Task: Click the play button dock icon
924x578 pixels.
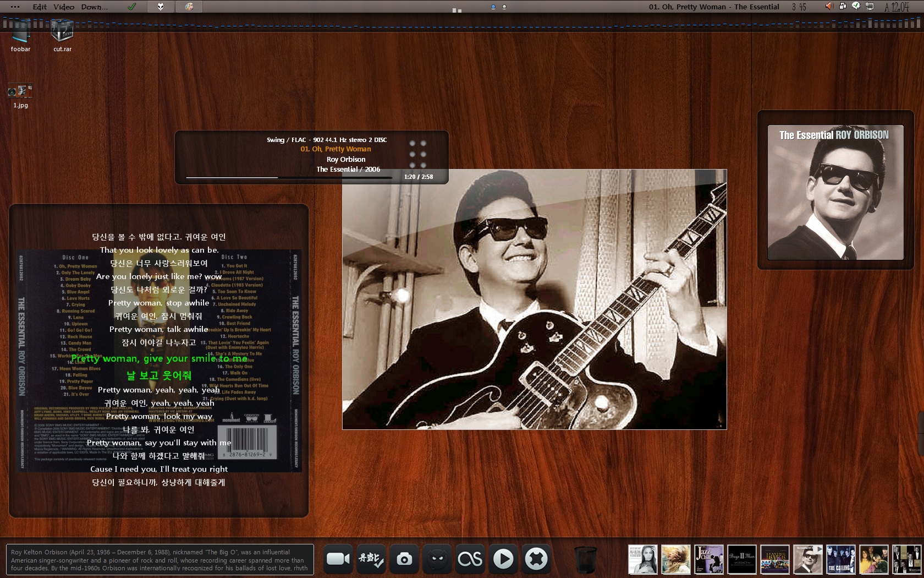Action: [x=503, y=559]
